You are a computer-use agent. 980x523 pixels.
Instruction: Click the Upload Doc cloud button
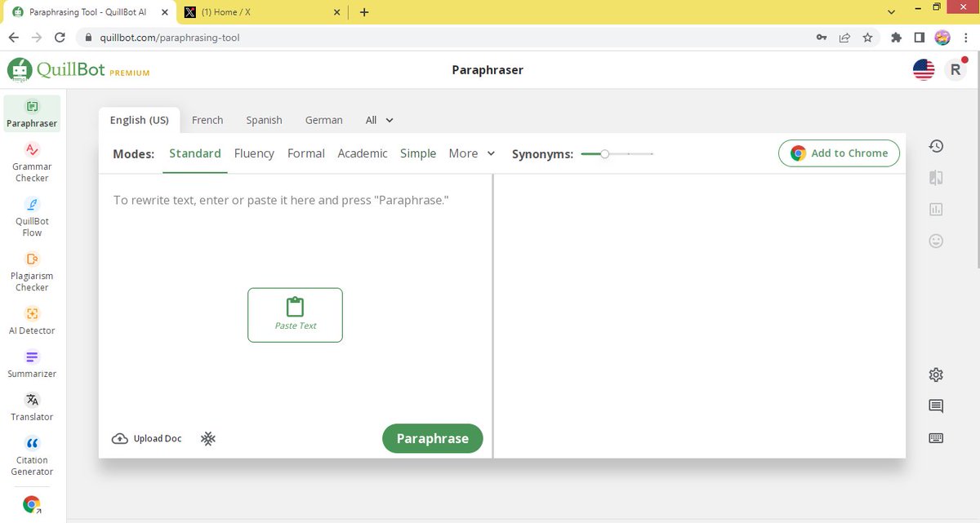[147, 438]
